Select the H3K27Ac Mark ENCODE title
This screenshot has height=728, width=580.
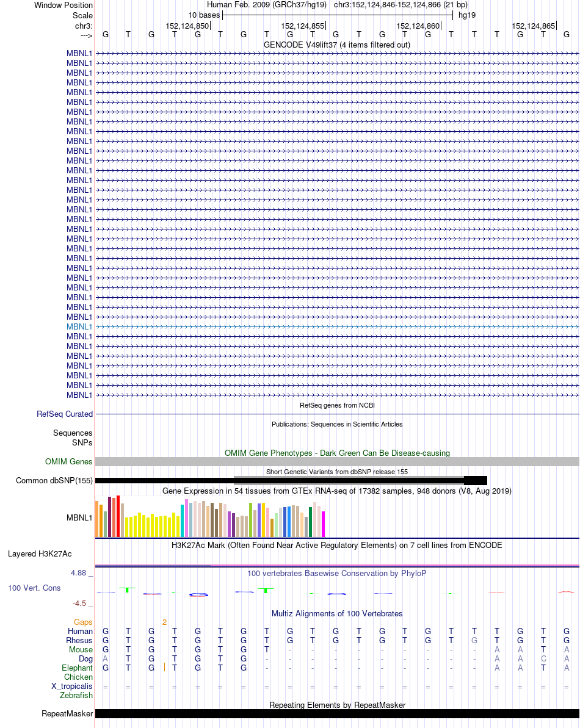(336, 545)
